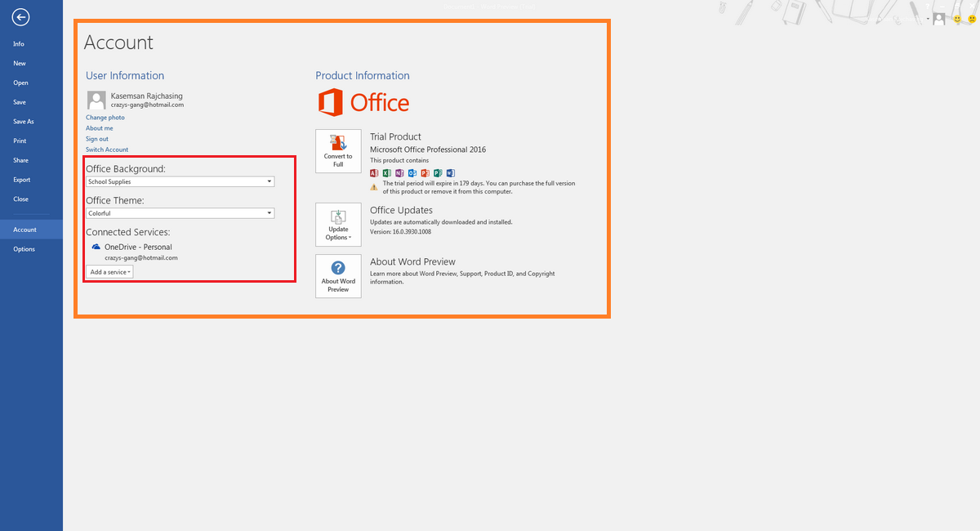Click the user profile picture placeholder
Viewport: 980px width, 531px height.
96,100
